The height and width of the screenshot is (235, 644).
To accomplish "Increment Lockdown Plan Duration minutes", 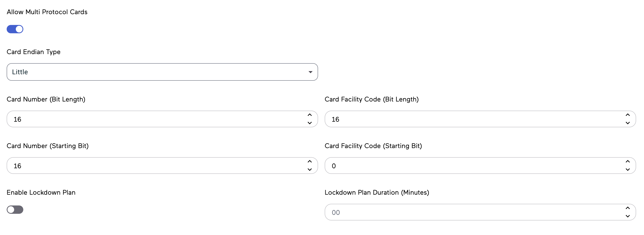I will pyautogui.click(x=627, y=208).
